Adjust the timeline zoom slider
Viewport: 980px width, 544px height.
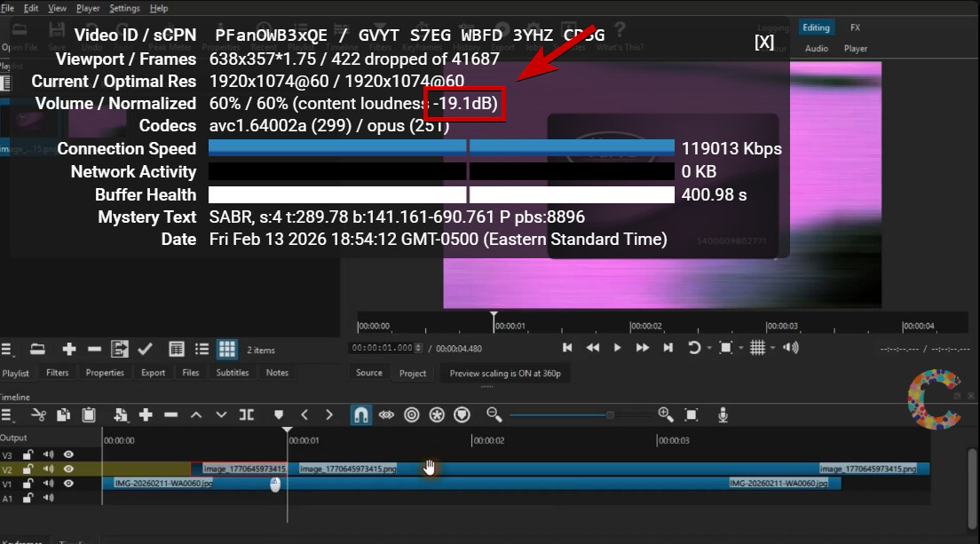tap(610, 414)
